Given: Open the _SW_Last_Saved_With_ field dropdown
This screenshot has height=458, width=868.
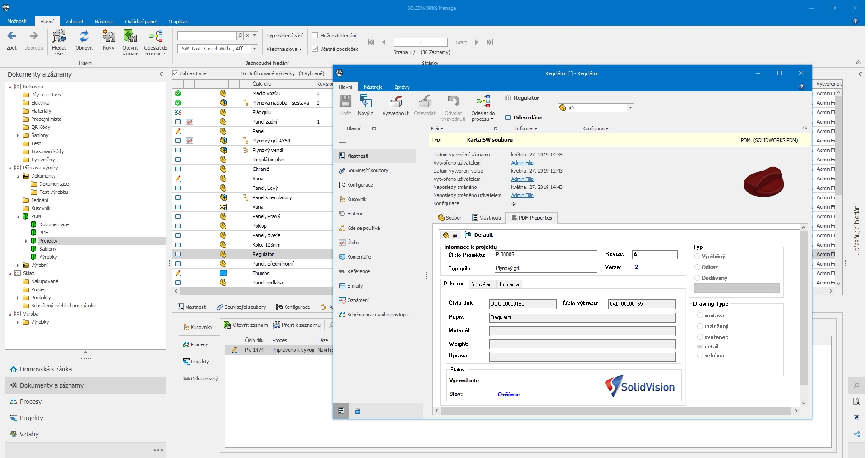Looking at the screenshot, I should (255, 49).
